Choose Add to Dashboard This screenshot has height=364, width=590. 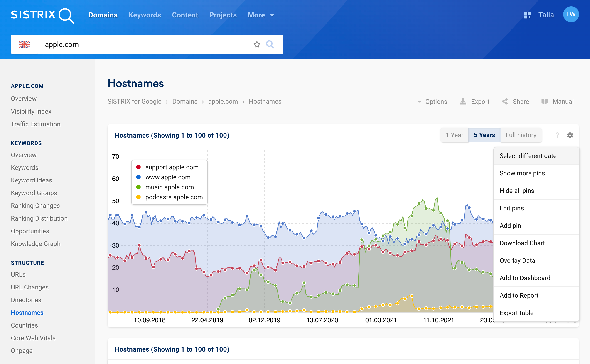536,278
